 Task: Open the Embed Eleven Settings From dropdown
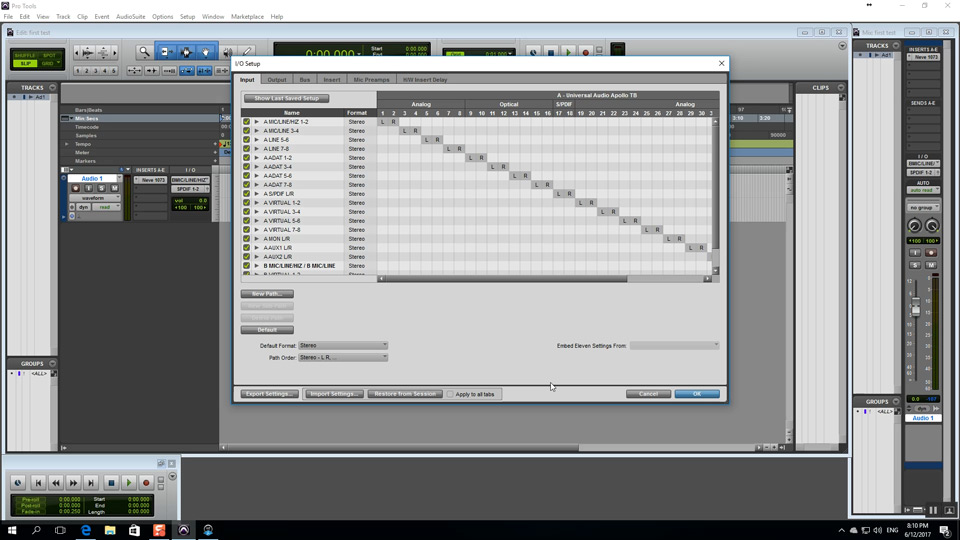click(674, 346)
